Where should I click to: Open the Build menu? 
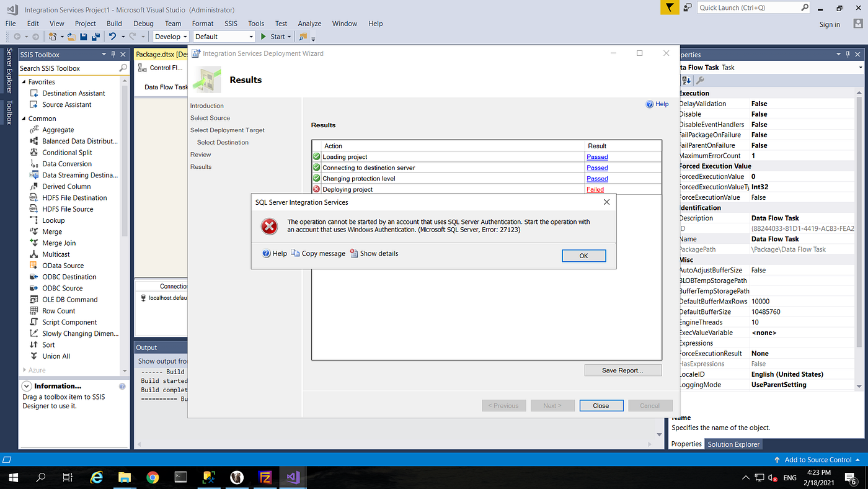[114, 24]
